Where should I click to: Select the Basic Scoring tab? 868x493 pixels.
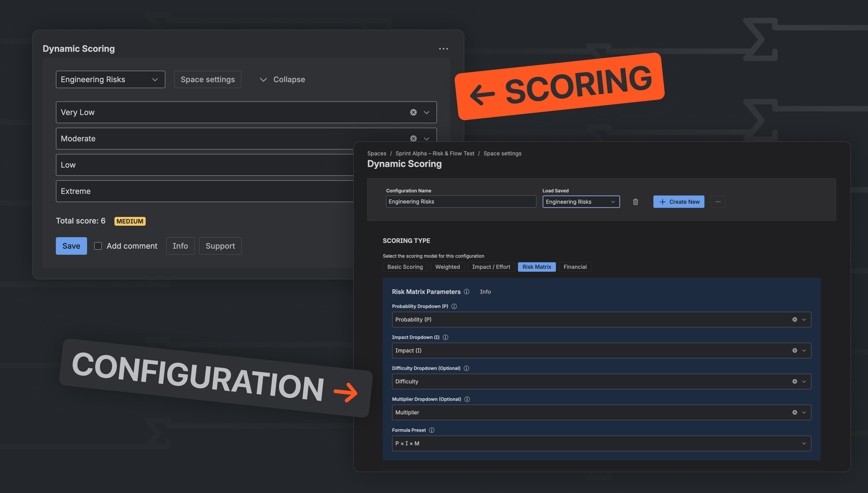[405, 267]
